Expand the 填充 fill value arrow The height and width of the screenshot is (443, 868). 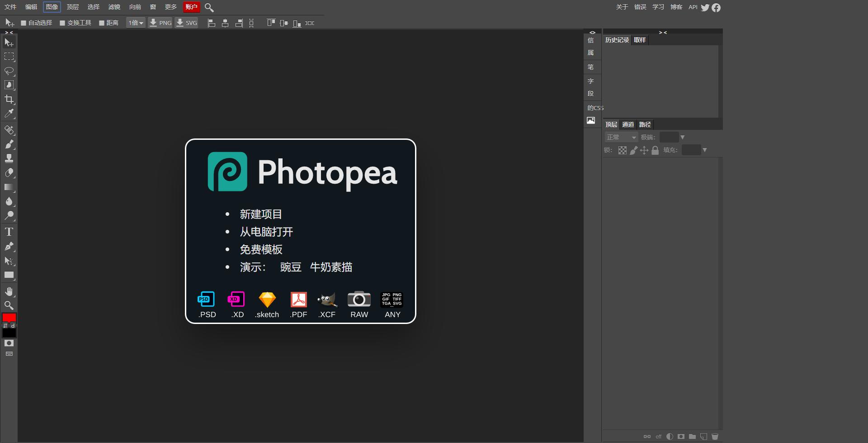[704, 150]
